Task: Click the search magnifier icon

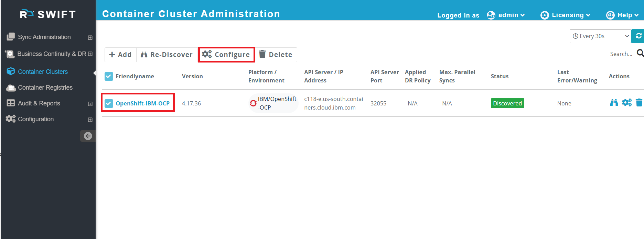Action: tap(640, 53)
